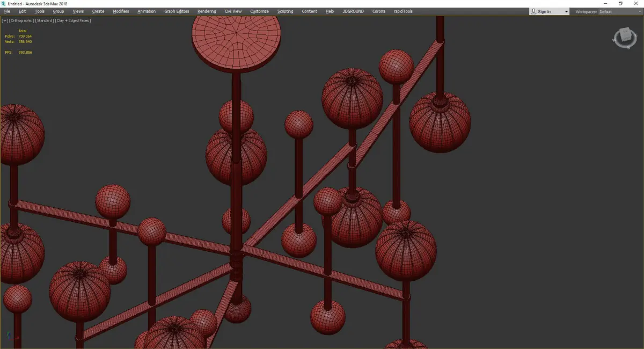Click the Verts count statistic
The image size is (644, 349).
18,41
